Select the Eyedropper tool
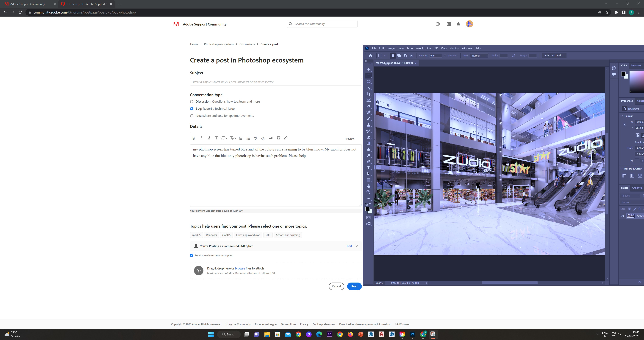Screen dimensions: 644x340 (x=369, y=106)
